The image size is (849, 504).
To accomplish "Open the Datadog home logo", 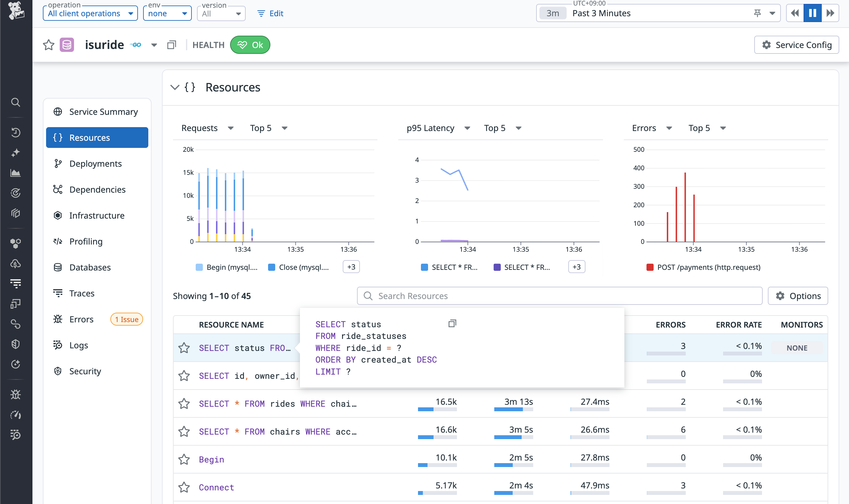I will [16, 10].
